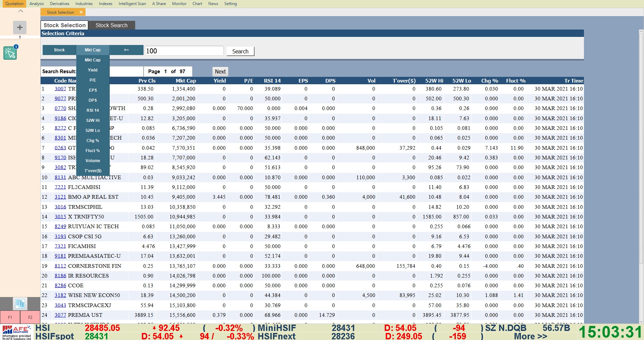The image size is (644, 340).
Task: Click the Fluct % column header
Action: 516,81
